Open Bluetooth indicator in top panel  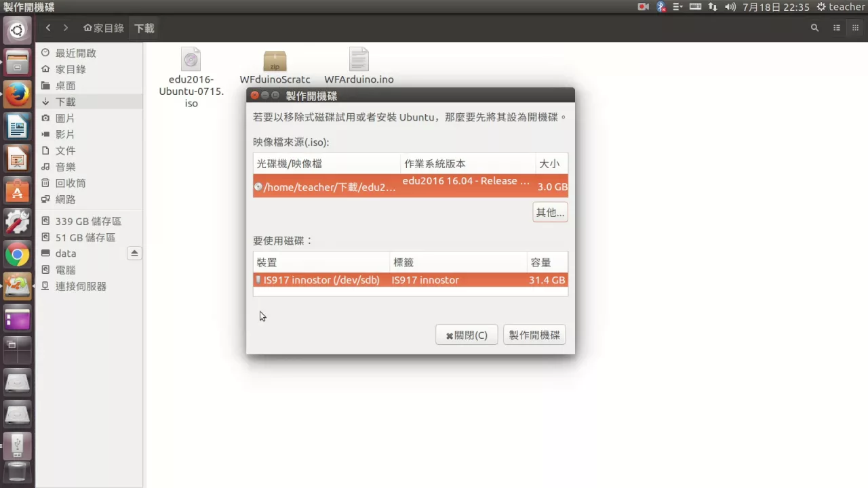[661, 7]
